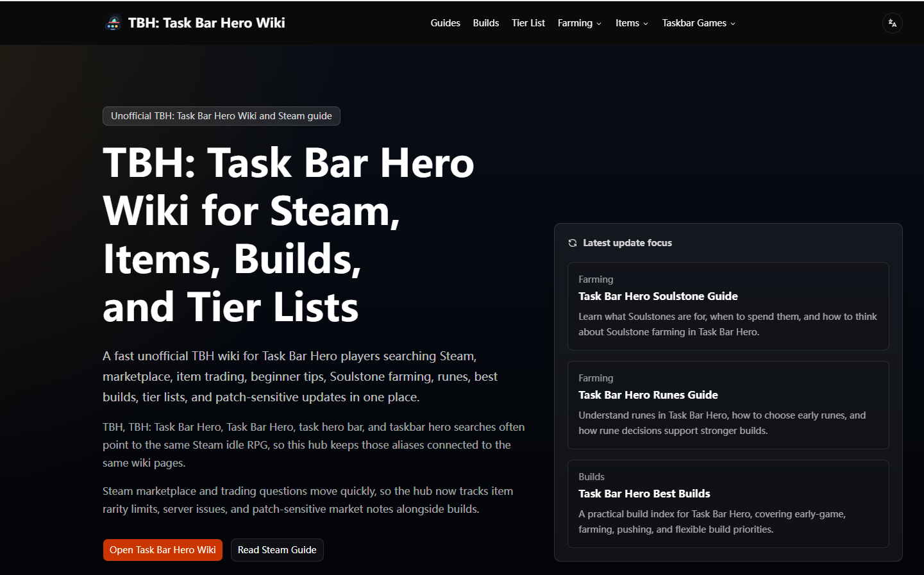Click the paragraph starting 'Steam marketplace and trading questions'

tap(308, 500)
